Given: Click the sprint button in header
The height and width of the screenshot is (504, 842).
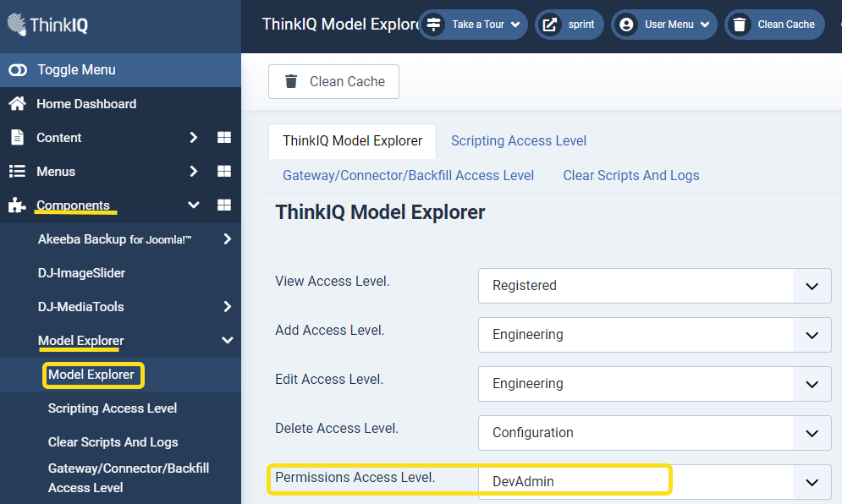Looking at the screenshot, I should click(x=570, y=25).
